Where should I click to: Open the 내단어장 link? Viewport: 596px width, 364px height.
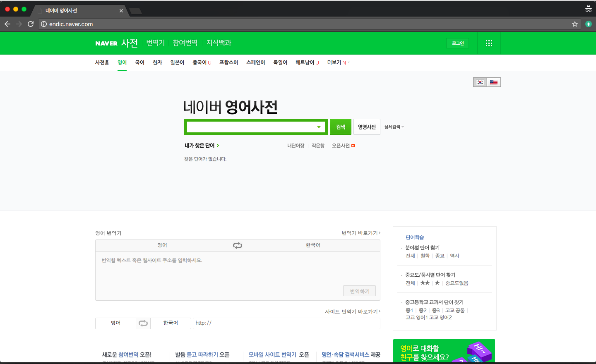click(296, 146)
